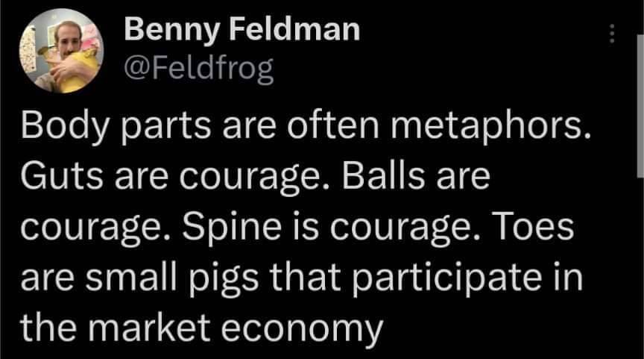This screenshot has height=359, width=644.
Task: Visit the @Feldfrog handle link
Action: tap(198, 69)
